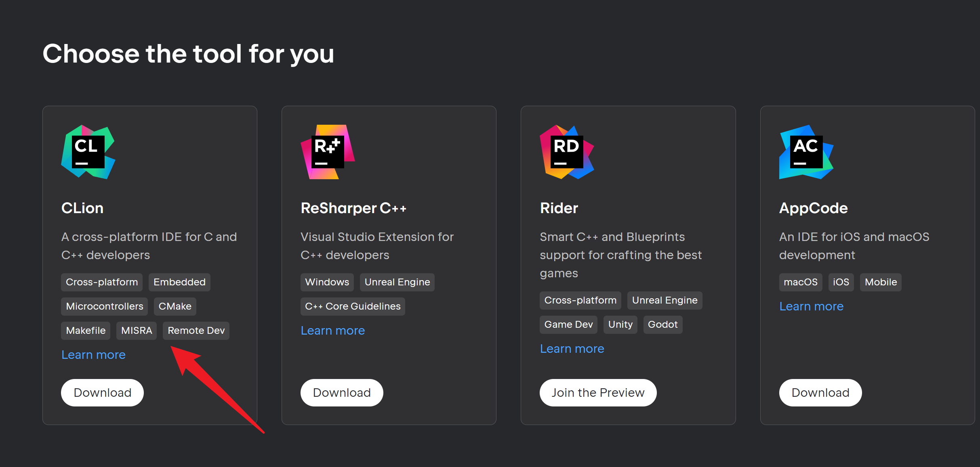Select the Godot tag under Rider
The height and width of the screenshot is (467, 980).
[662, 325]
